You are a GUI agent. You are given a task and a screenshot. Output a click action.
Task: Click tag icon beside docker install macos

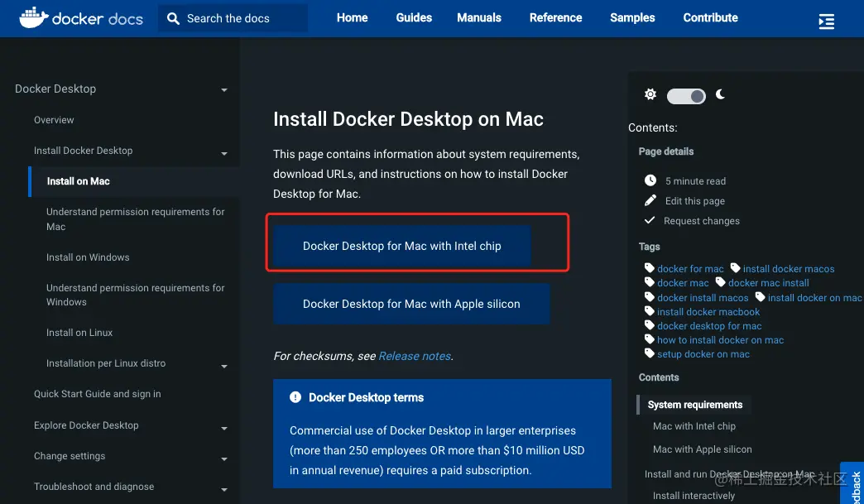649,297
